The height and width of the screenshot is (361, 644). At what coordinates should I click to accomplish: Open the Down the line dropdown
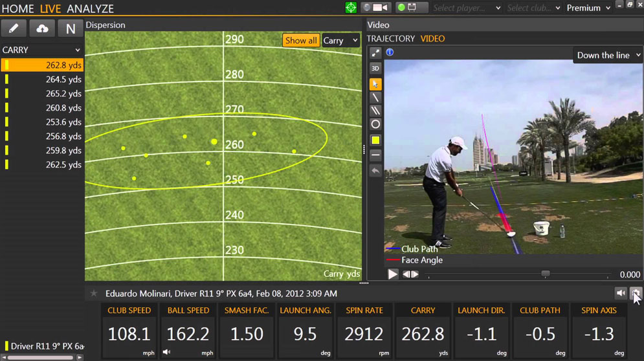608,55
